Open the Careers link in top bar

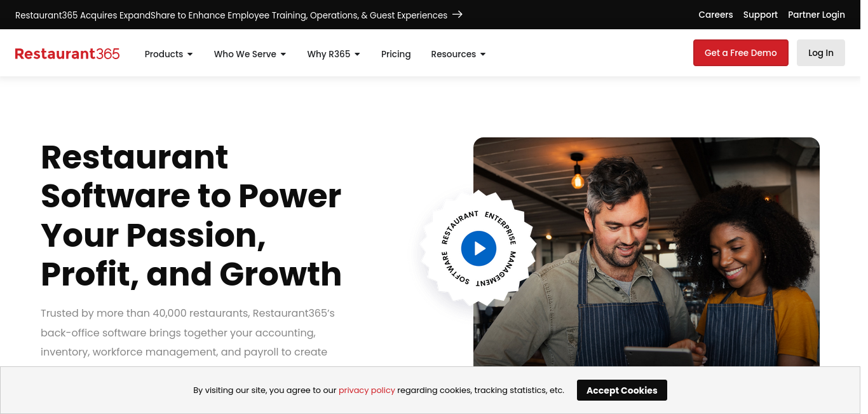pos(715,15)
